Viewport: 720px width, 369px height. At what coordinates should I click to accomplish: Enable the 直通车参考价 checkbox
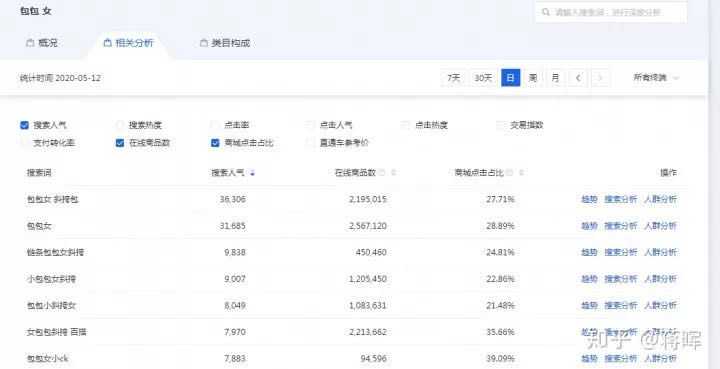pos(311,143)
